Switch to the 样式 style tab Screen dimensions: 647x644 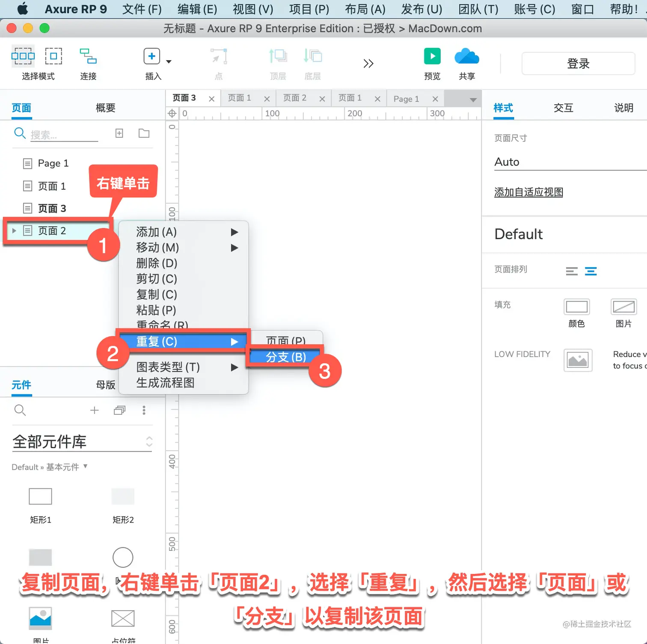(503, 108)
